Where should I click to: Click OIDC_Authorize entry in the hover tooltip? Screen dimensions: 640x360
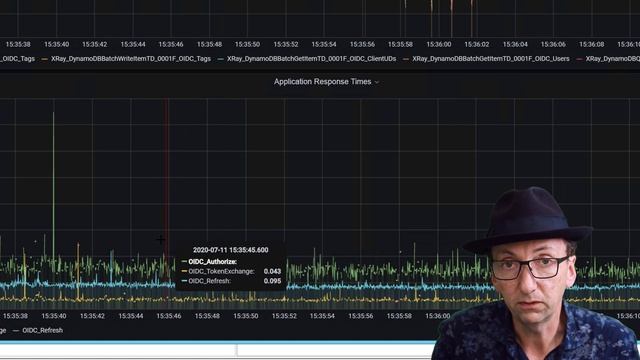click(212, 262)
